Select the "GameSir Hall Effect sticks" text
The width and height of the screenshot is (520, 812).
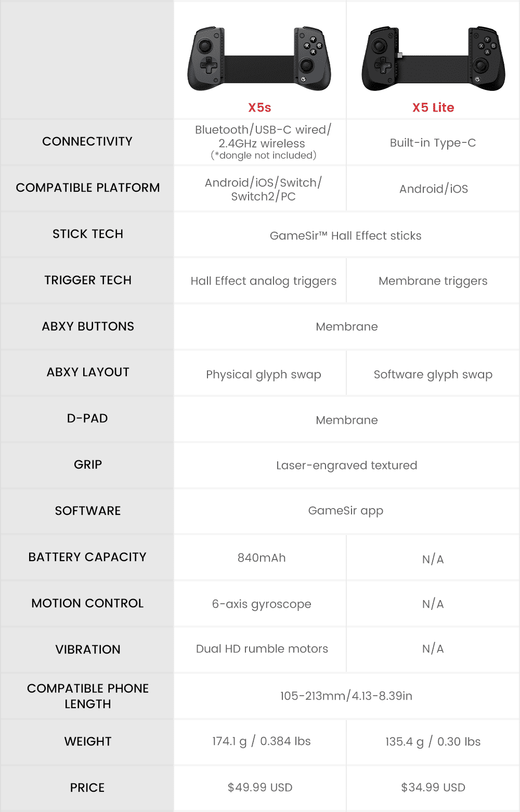(346, 236)
